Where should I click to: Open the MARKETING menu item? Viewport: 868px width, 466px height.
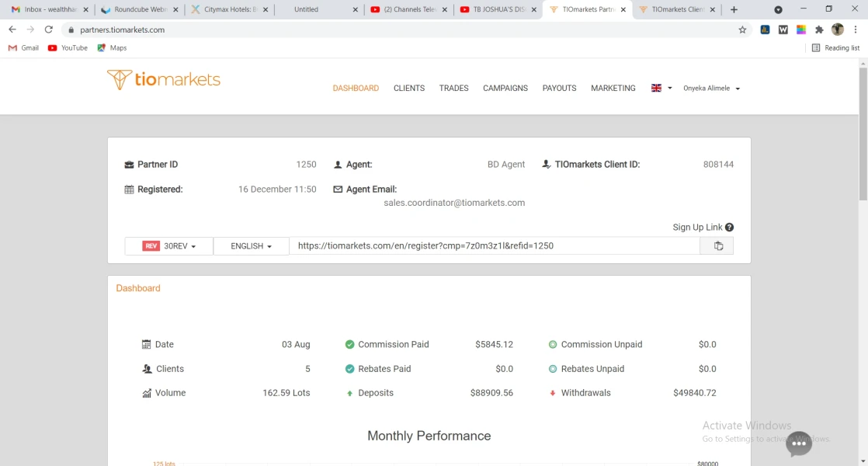point(613,88)
